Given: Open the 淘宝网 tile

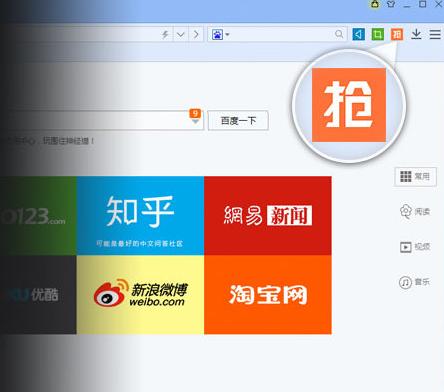Looking at the screenshot, I should tap(268, 294).
